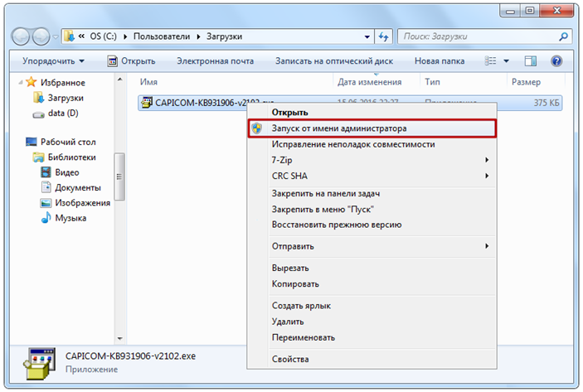Expand the Упорядочить dropdown
The width and height of the screenshot is (583, 392).
tap(53, 60)
